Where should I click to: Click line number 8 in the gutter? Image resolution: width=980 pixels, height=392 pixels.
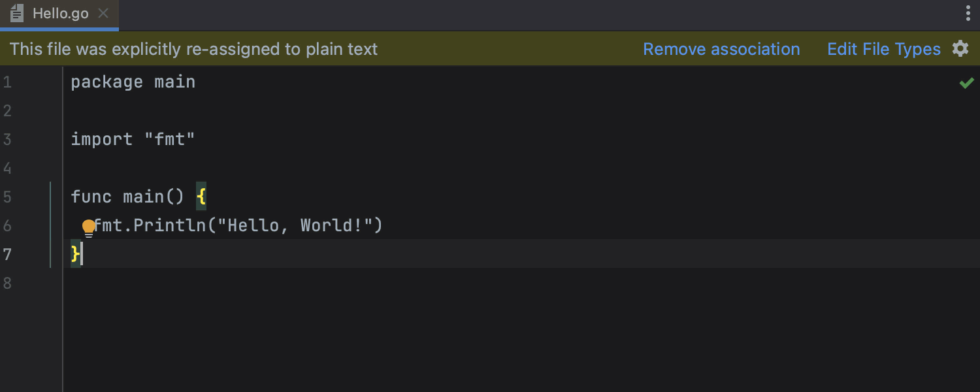point(7,283)
